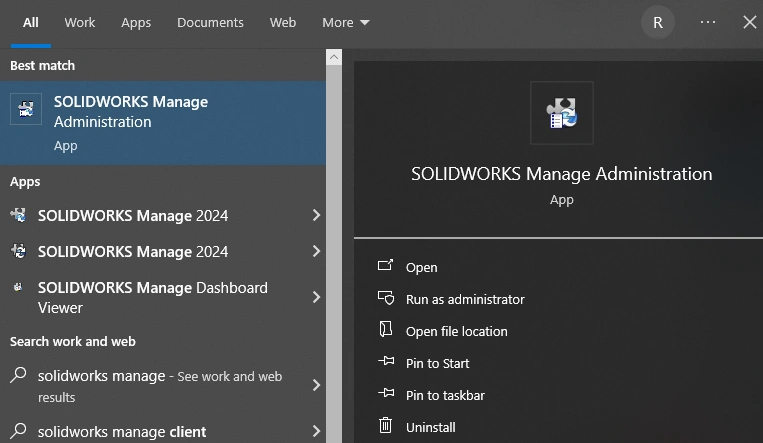
Task: Select the 'solidworks manage' web search suggestion
Action: pos(163,386)
